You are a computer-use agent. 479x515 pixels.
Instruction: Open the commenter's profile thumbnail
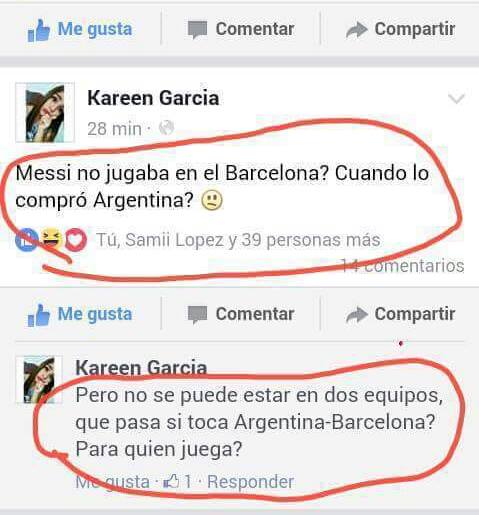tap(39, 380)
